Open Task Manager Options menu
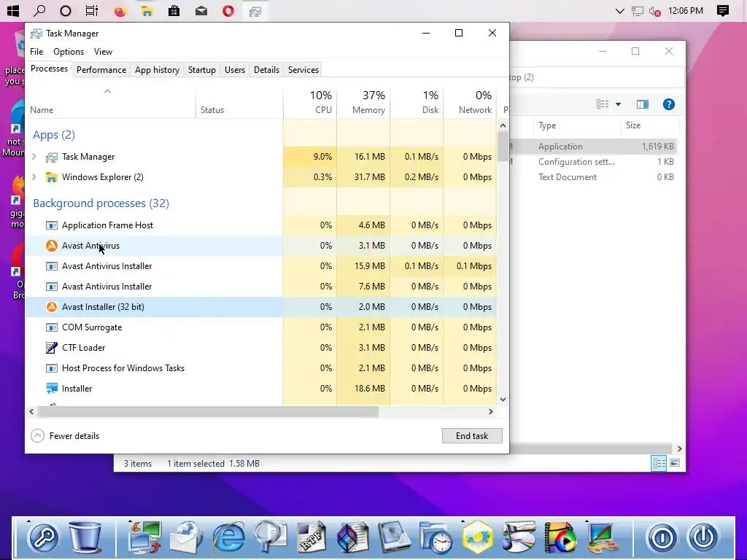747x560 pixels. [69, 52]
